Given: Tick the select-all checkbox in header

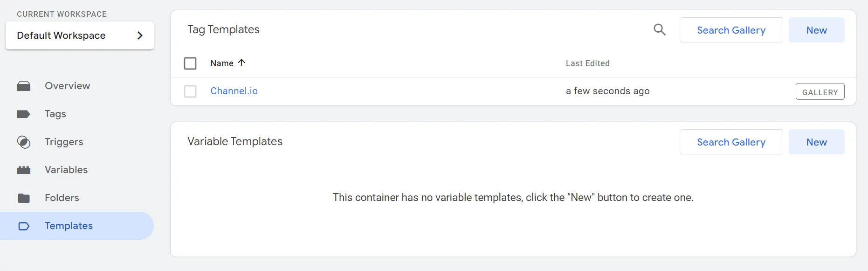Looking at the screenshot, I should [190, 63].
